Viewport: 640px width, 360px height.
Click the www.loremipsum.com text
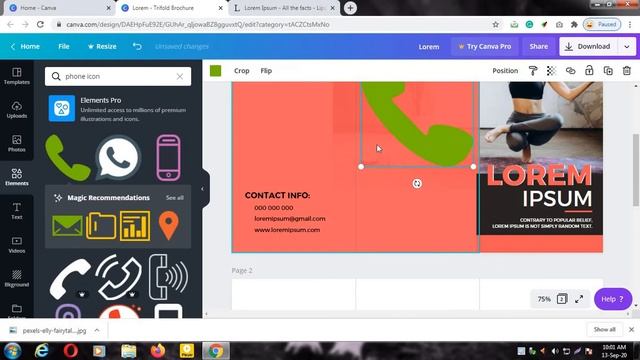(287, 230)
